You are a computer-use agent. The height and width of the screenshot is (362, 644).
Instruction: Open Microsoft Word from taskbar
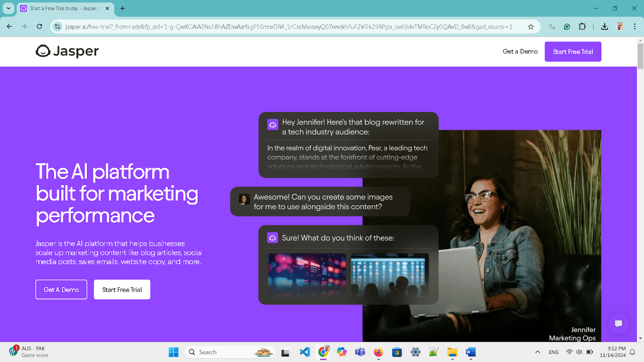coord(471,352)
